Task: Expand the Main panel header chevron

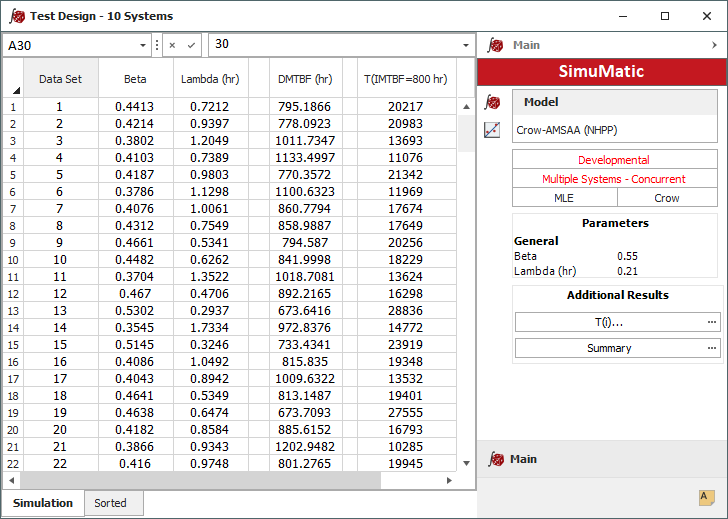Action: coord(714,45)
